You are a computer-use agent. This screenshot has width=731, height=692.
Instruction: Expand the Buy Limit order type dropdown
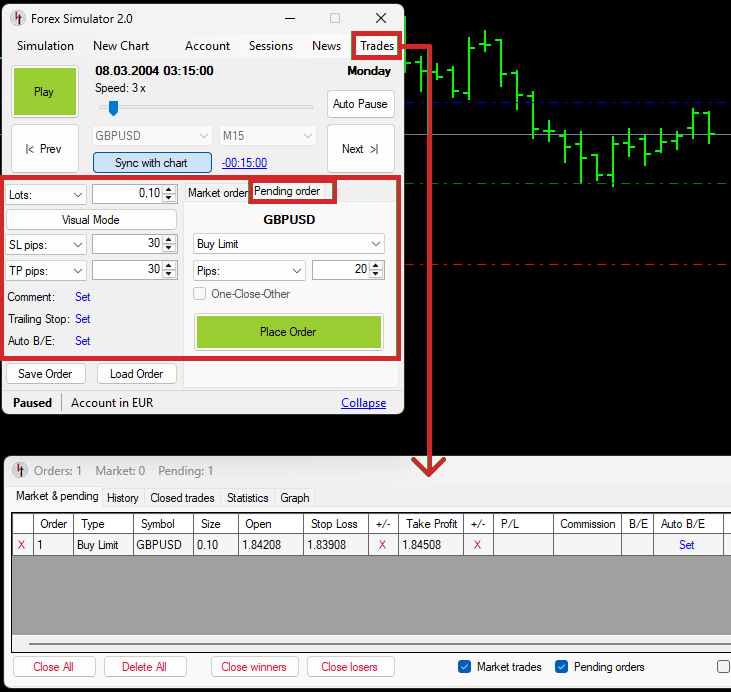coord(289,244)
